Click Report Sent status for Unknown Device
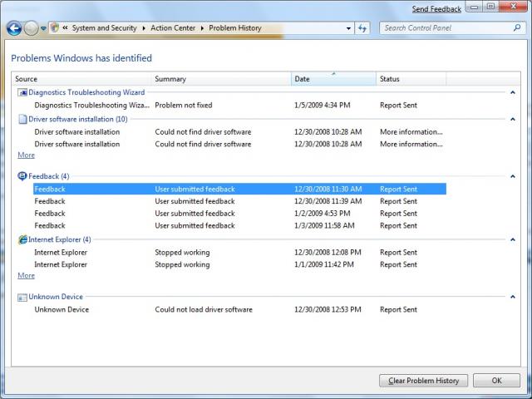532x399 pixels. [398, 309]
